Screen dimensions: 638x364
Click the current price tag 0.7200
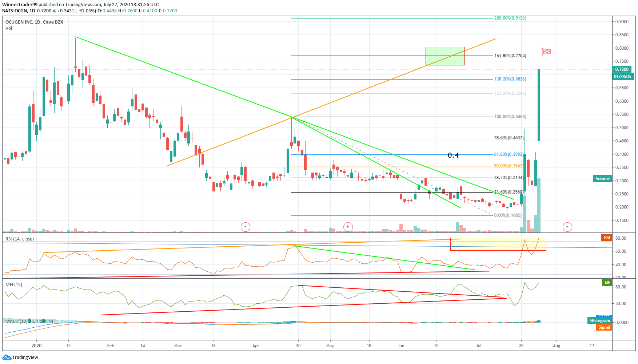point(622,69)
